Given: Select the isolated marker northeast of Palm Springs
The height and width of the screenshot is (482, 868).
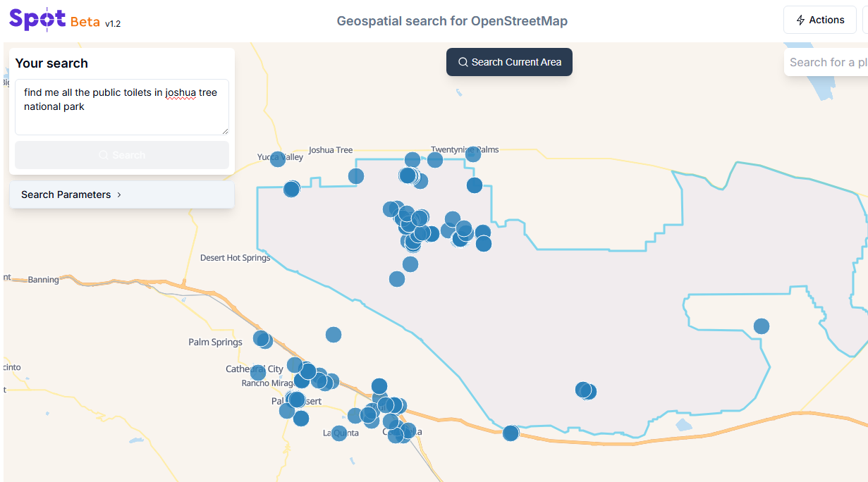Looking at the screenshot, I should click(334, 335).
